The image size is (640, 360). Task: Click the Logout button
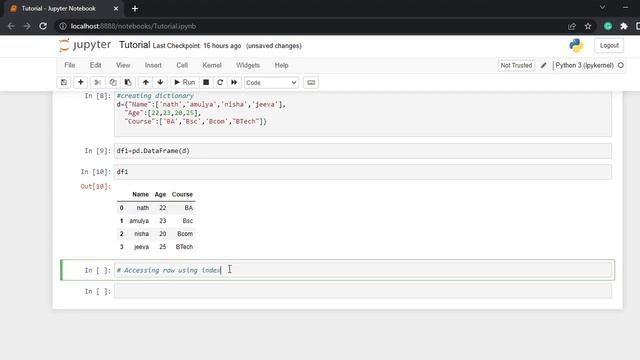pos(609,45)
